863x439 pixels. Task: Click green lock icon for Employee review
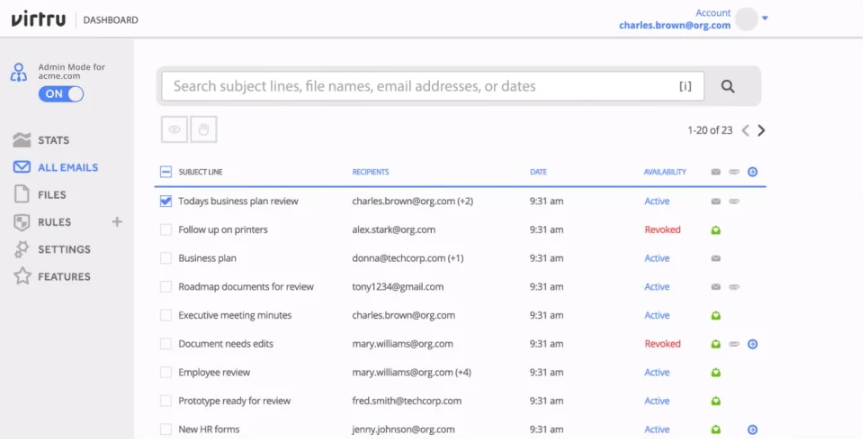coord(715,372)
